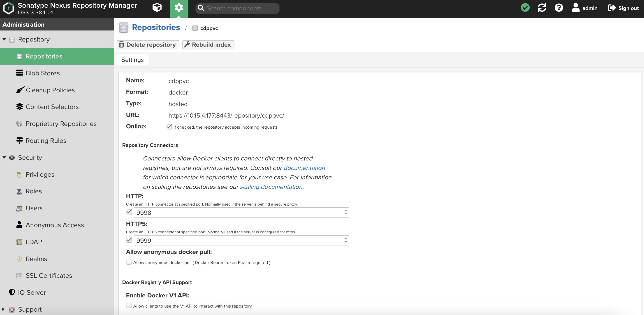644x315 pixels.
Task: Click the refresh arrows icon
Action: (x=542, y=8)
